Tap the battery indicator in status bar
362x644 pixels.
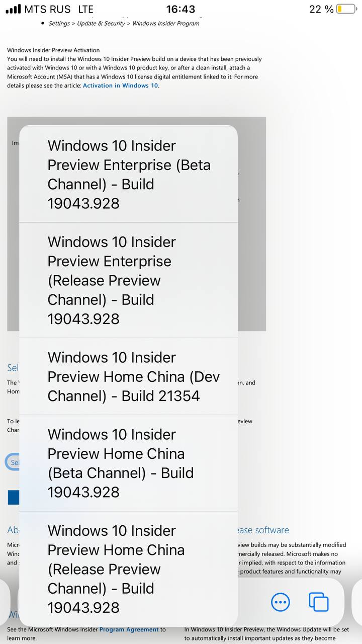click(x=346, y=9)
